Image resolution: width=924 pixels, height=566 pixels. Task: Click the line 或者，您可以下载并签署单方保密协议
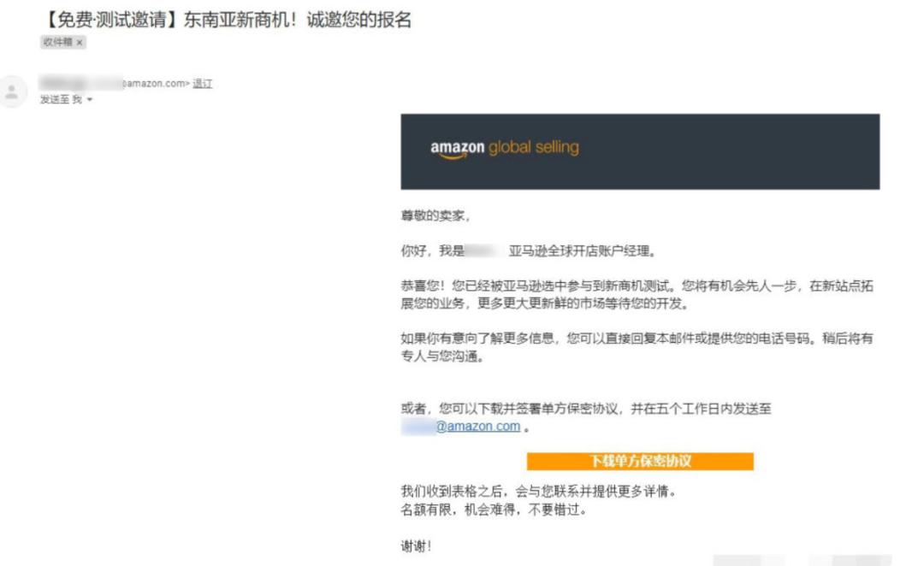tap(586, 409)
